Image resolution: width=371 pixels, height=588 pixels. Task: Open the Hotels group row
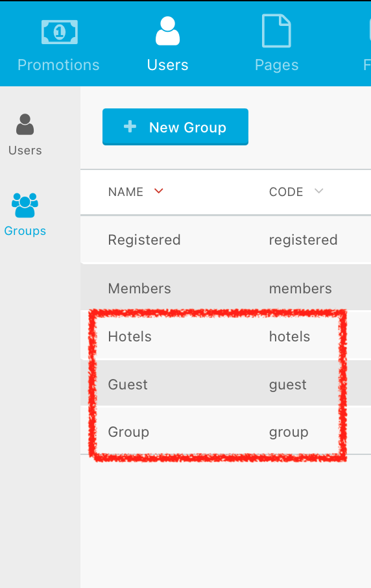coord(226,336)
